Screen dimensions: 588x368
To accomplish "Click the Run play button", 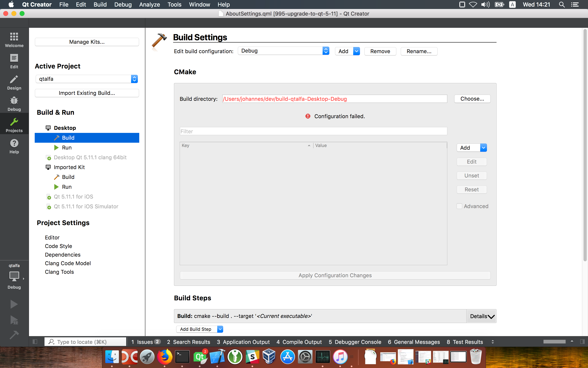I will [14, 304].
